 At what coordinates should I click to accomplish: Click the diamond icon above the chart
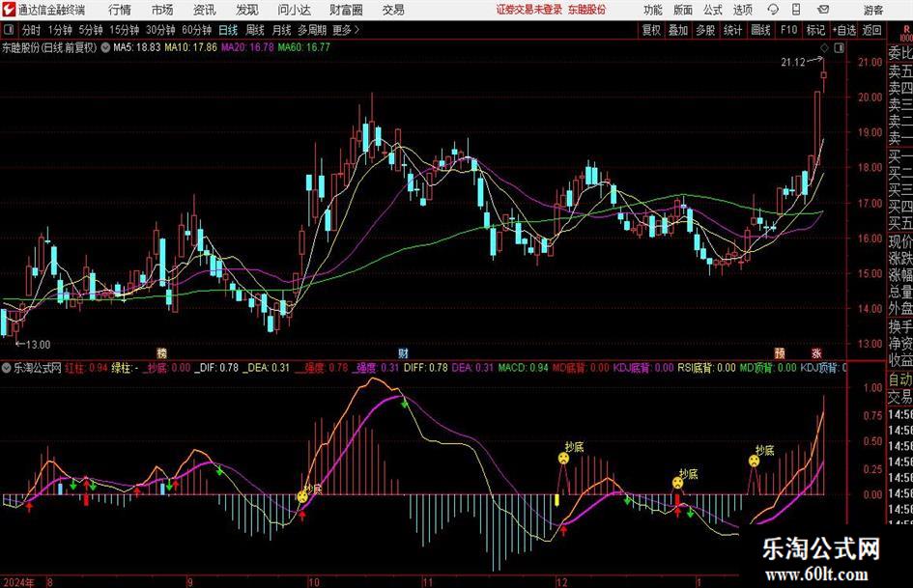pyautogui.click(x=824, y=47)
